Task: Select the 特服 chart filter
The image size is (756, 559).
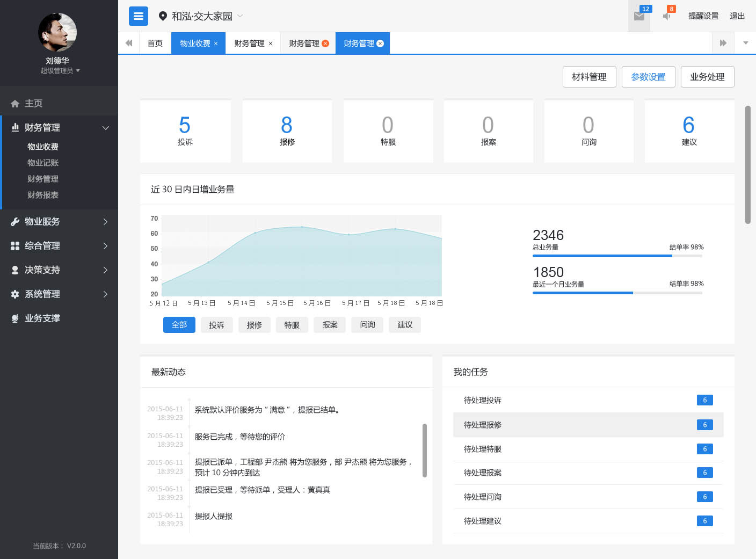Action: click(x=292, y=325)
